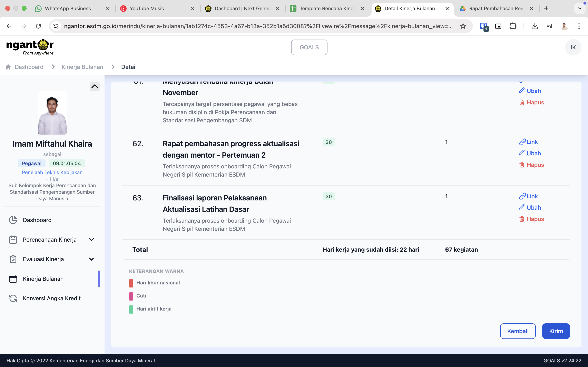Open browser extensions puzzle icon
This screenshot has height=367, width=588.
[x=513, y=26]
